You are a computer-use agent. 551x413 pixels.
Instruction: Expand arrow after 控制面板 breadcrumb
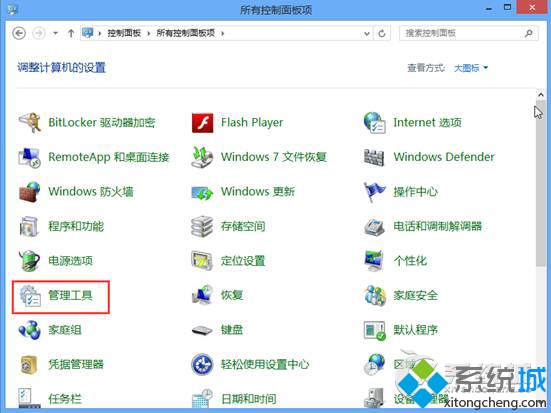[149, 33]
